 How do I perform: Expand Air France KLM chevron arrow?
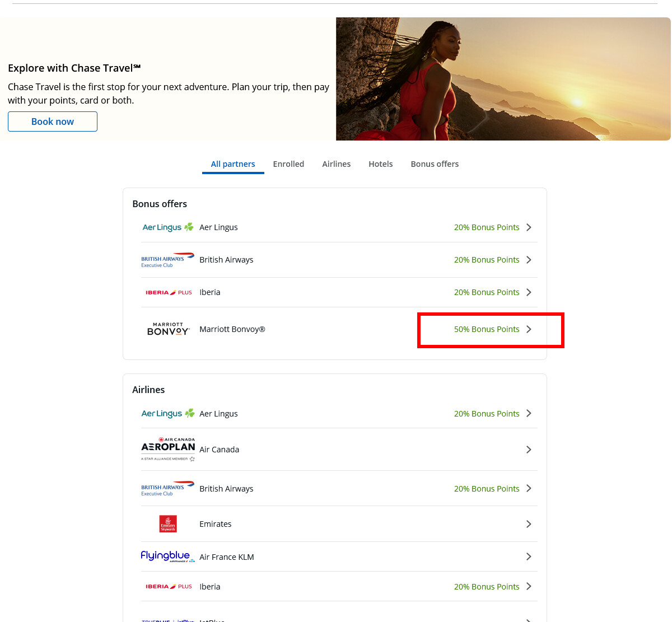[529, 556]
